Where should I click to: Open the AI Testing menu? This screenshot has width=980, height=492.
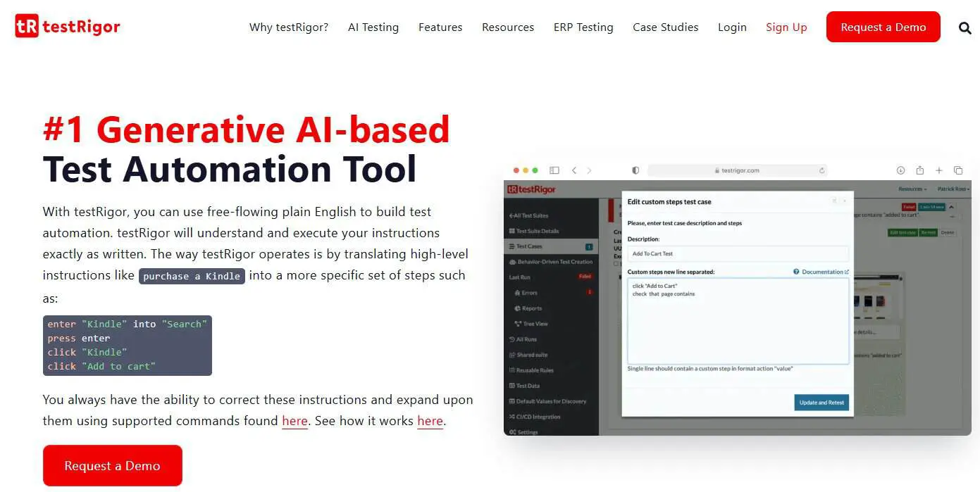coord(373,27)
